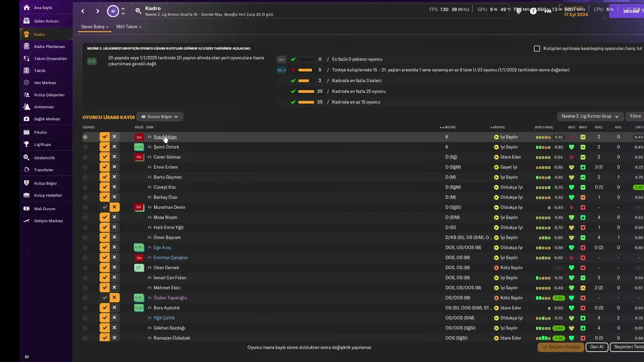This screenshot has height=362, width=644.
Task: Toggle the orange check for Ömer Bayram
Action: coord(104,237)
